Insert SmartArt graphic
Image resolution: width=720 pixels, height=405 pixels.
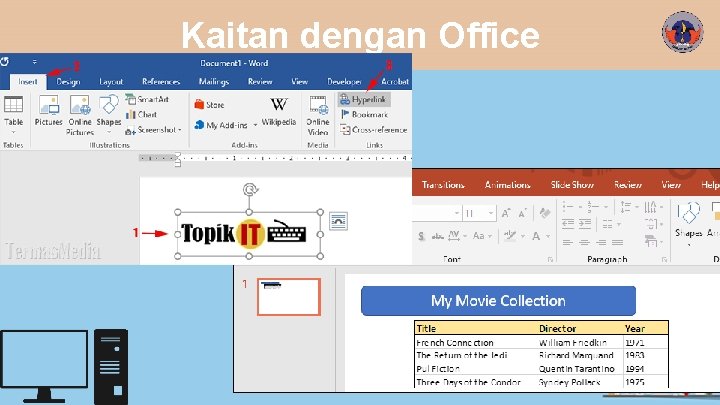[x=147, y=99]
